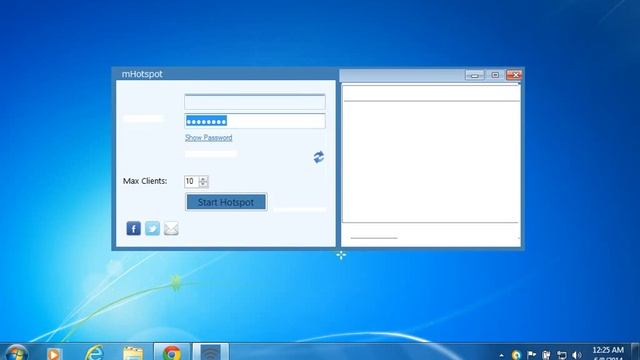Increase Max Clients with up arrow
The image size is (640, 360).
coord(203,179)
